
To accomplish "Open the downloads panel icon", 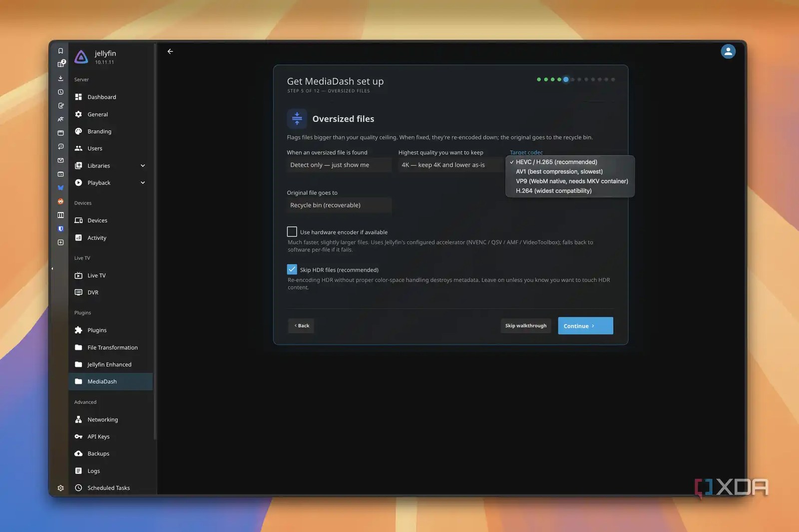I will [60, 78].
